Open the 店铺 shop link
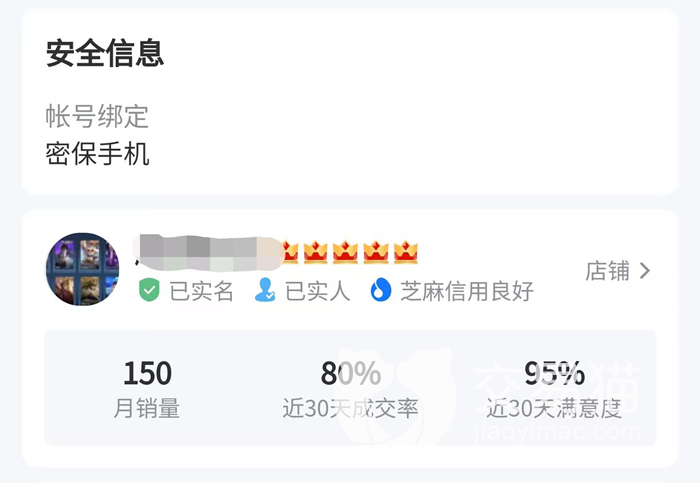The height and width of the screenshot is (483, 700). tap(607, 271)
